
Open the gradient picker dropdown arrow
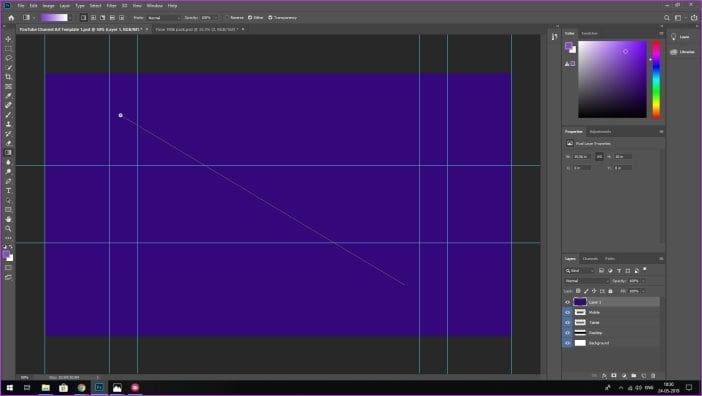point(70,17)
